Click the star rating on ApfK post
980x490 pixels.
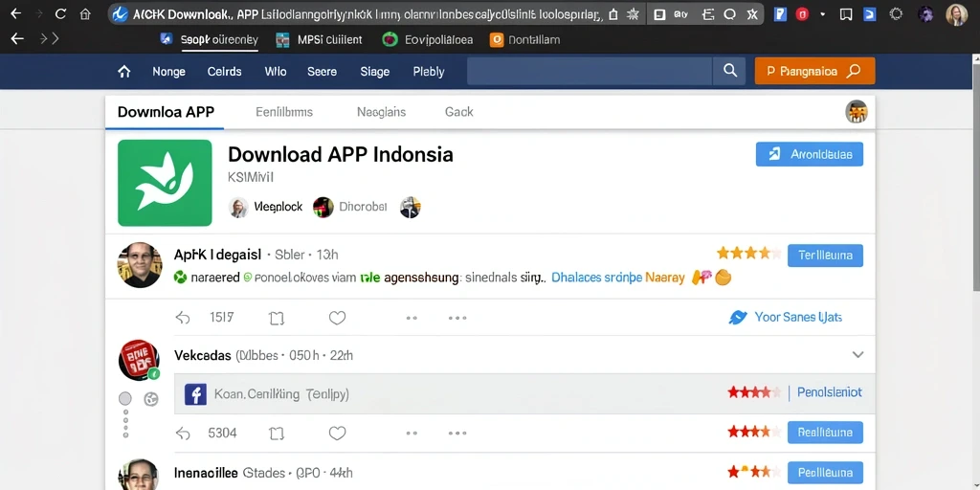click(748, 253)
